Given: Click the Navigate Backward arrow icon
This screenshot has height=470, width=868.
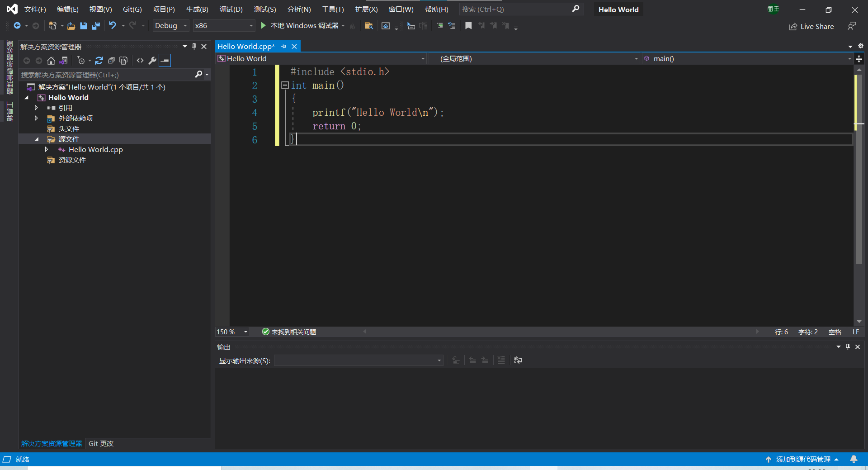Looking at the screenshot, I should [x=17, y=26].
